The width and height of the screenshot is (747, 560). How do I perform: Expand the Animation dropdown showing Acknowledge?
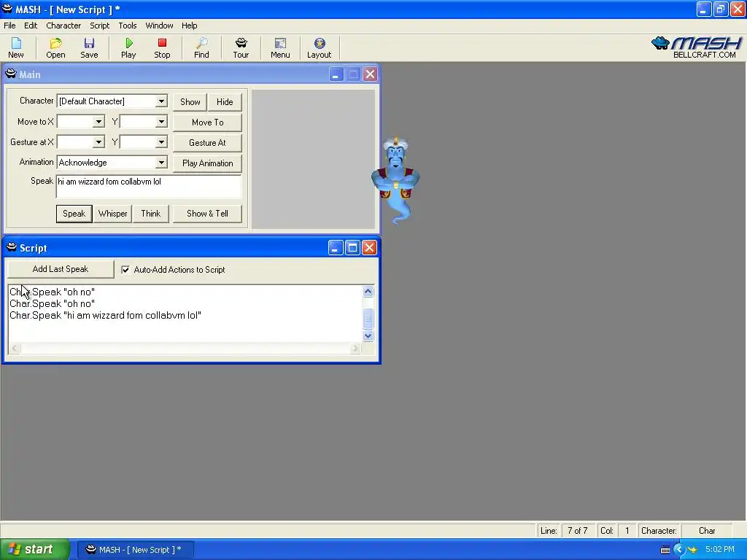coord(161,163)
